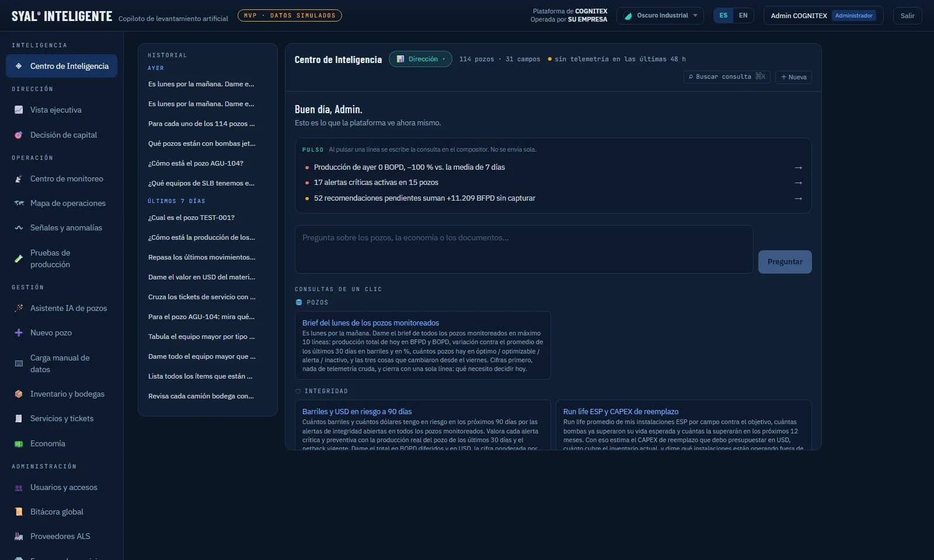Expand the Dirección role selector
934x560 pixels.
tap(420, 59)
